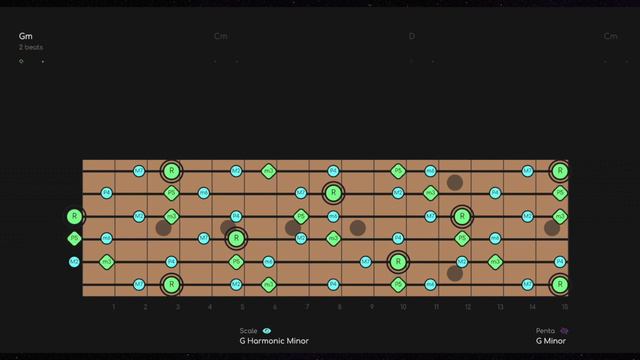Click m3 diamond on high E string fret 6

(x=269, y=171)
